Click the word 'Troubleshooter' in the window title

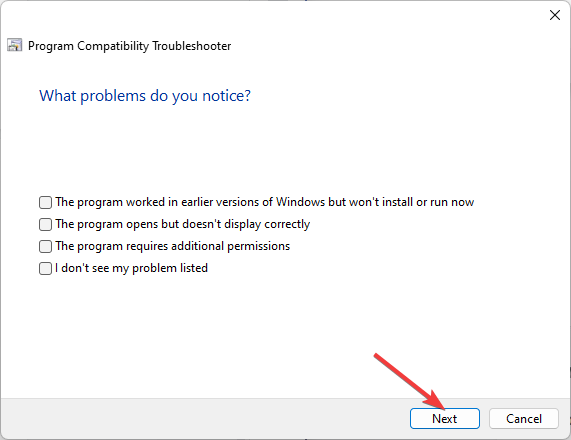(192, 46)
